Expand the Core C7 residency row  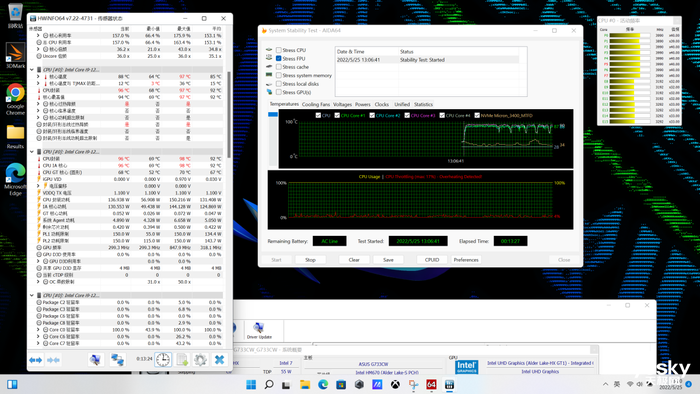click(x=38, y=343)
